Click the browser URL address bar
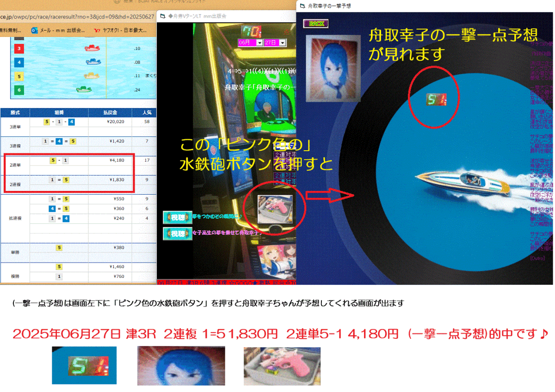This screenshot has width=555, height=392. coord(77,17)
